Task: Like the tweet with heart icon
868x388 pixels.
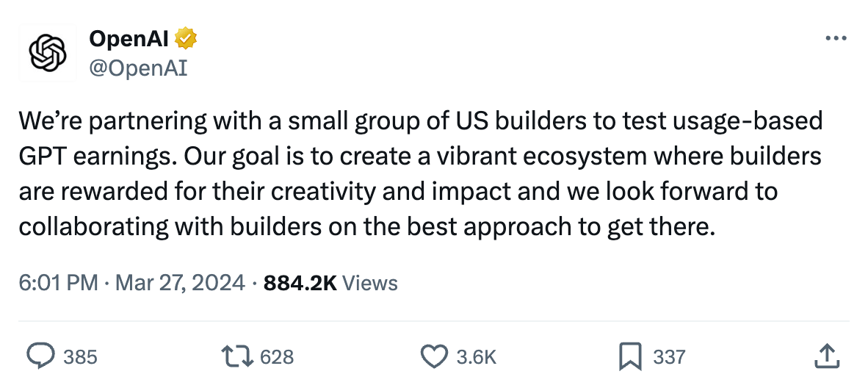Action: [x=435, y=356]
